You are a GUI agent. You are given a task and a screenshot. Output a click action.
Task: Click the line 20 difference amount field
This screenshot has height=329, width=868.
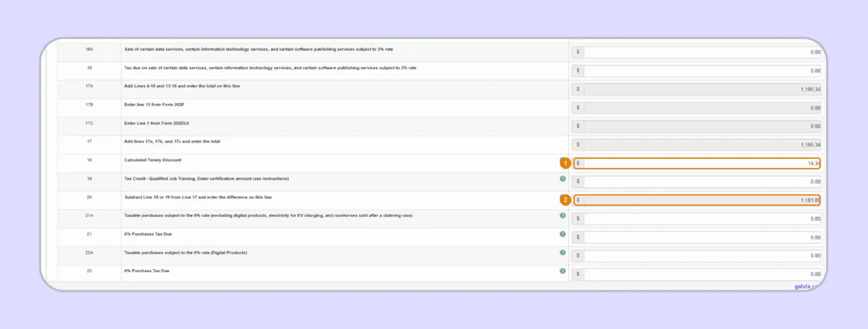click(x=702, y=200)
